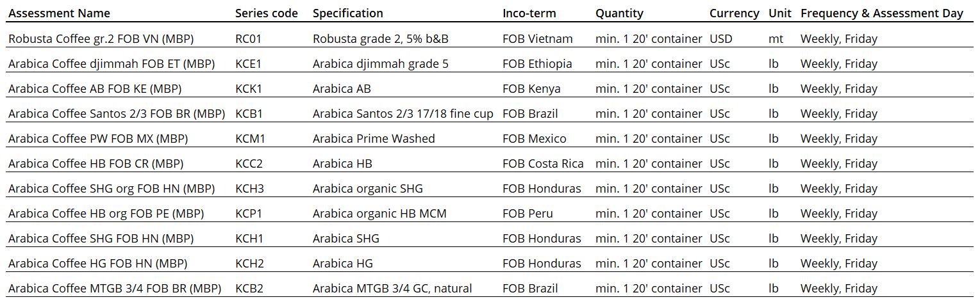This screenshot has width=980, height=304.
Task: Click Arabica Coffee AB FOB KE entry
Action: 95,89
